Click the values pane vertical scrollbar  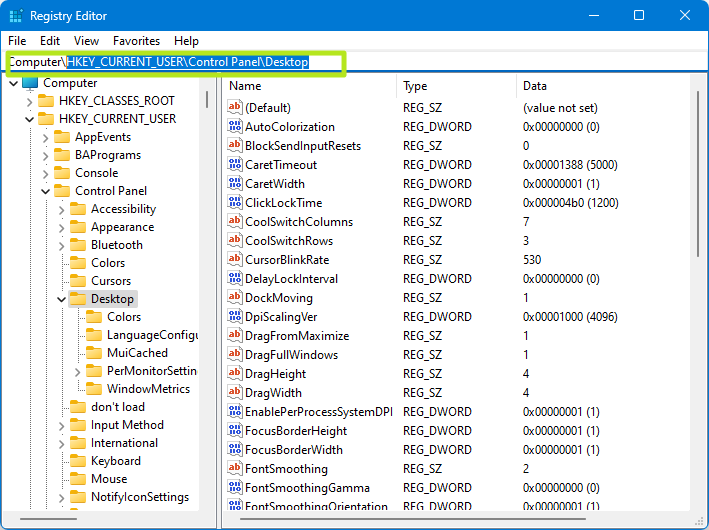pos(698,174)
